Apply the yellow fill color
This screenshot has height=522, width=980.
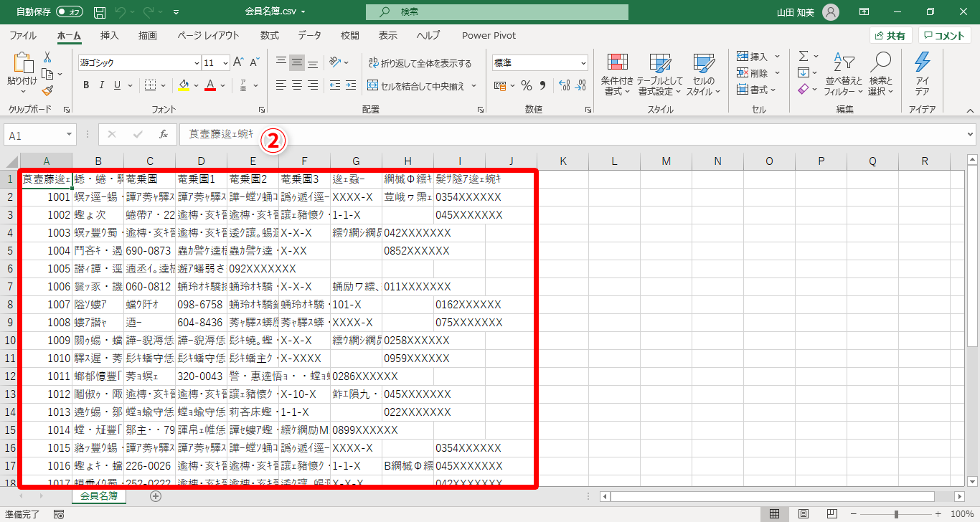pyautogui.click(x=184, y=85)
